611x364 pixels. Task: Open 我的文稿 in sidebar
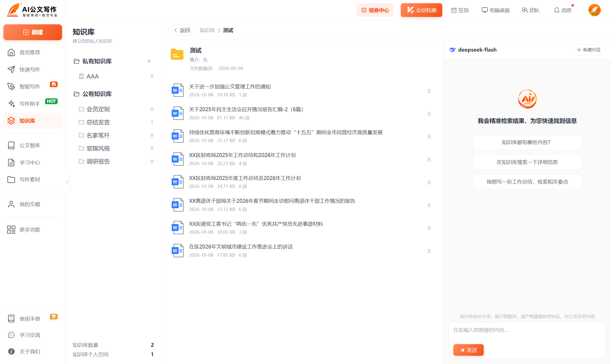click(32, 204)
